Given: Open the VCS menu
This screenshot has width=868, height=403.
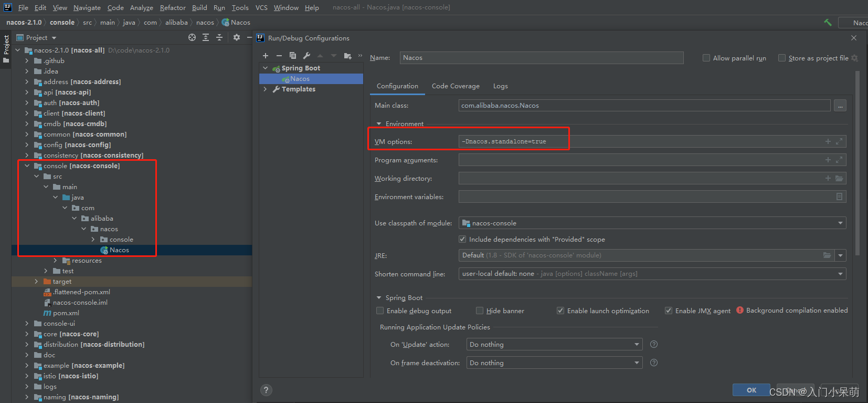Looking at the screenshot, I should click(x=261, y=7).
